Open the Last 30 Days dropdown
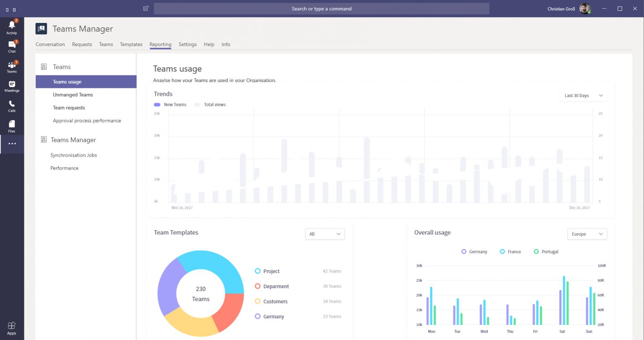Viewport: 644px width, 340px height. coord(584,95)
